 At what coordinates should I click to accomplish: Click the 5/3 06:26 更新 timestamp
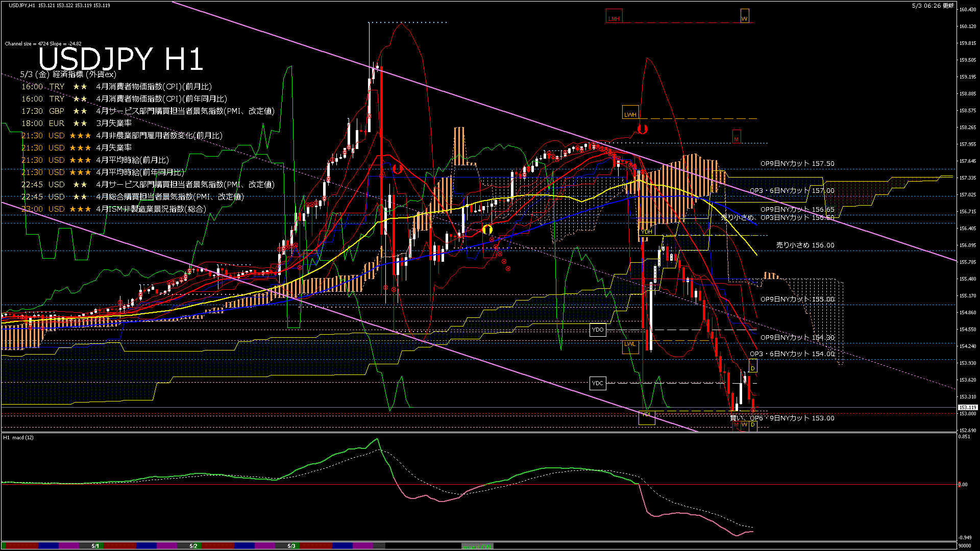pos(933,6)
